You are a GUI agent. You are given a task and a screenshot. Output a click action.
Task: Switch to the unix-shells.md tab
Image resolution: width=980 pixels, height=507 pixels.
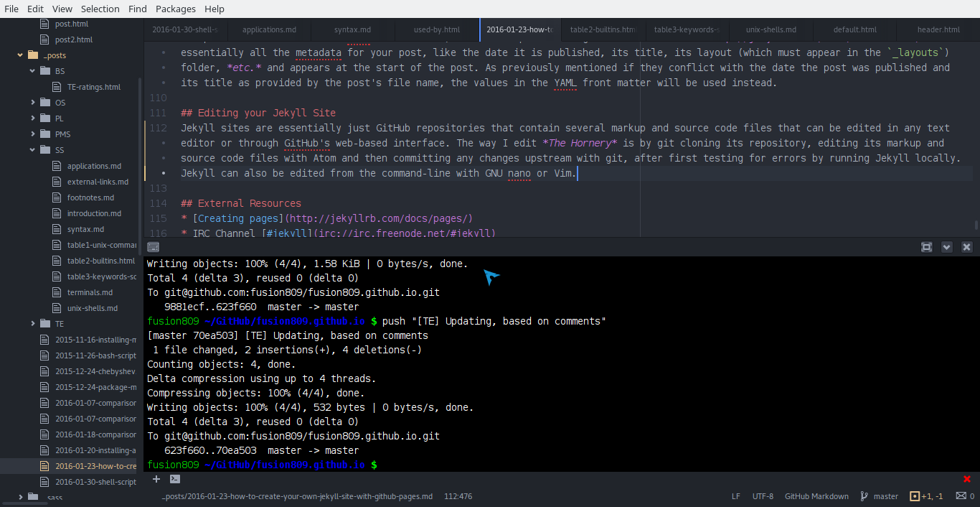pyautogui.click(x=771, y=29)
